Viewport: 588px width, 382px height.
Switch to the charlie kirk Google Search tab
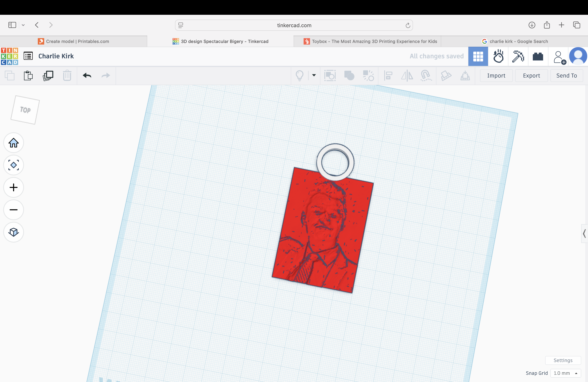(x=515, y=41)
